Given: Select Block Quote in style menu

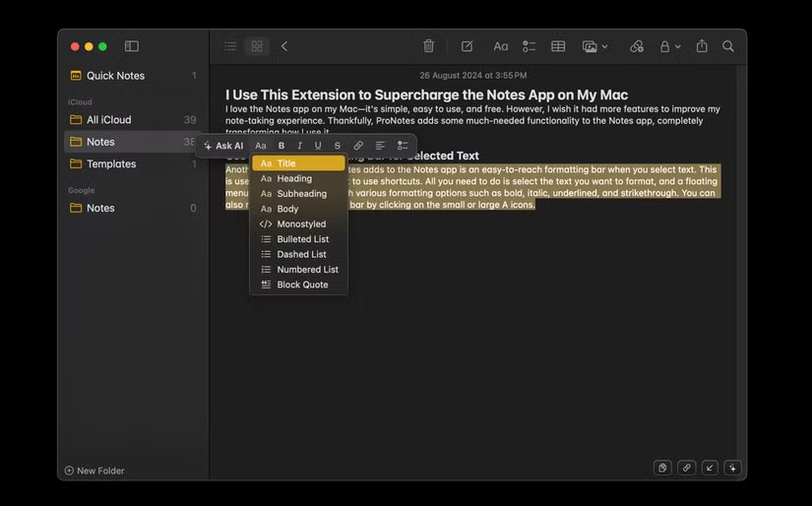Looking at the screenshot, I should point(301,285).
